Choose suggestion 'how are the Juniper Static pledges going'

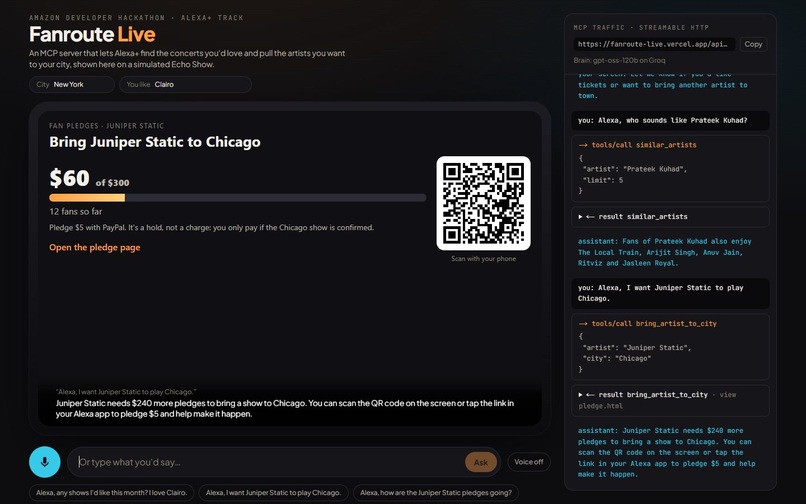click(x=436, y=493)
